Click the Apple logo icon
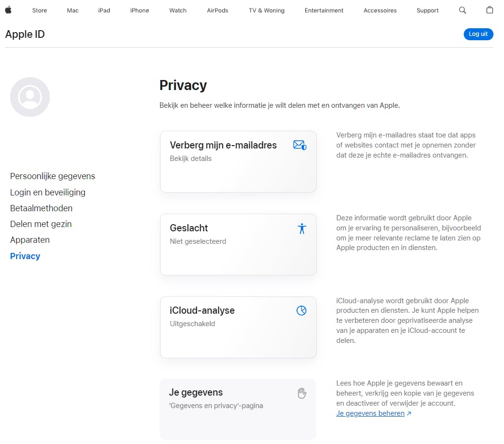 (8, 10)
